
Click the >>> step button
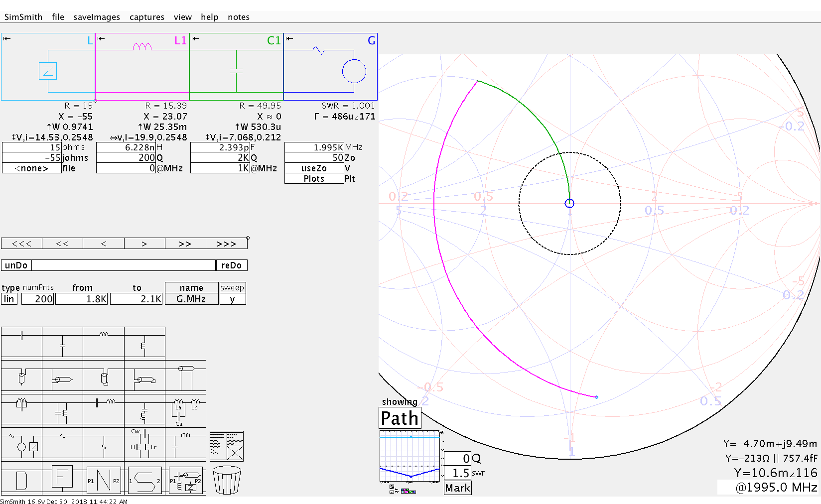click(227, 244)
